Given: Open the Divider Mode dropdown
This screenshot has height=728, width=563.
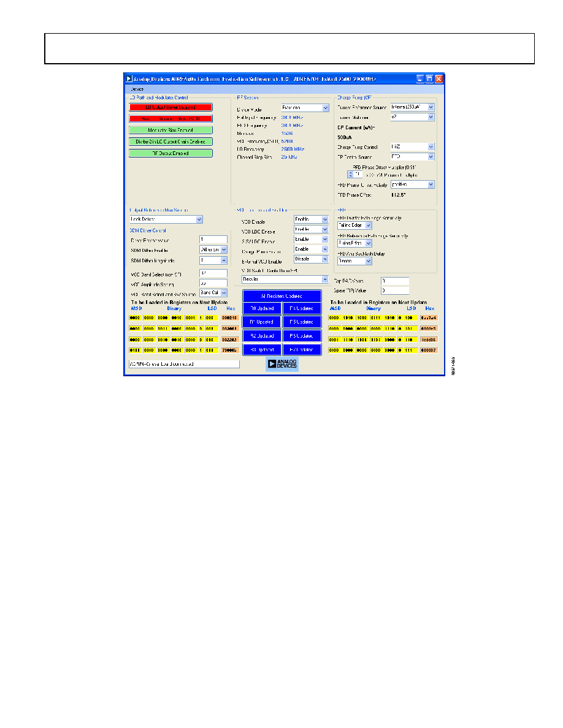Looking at the screenshot, I should [305, 108].
